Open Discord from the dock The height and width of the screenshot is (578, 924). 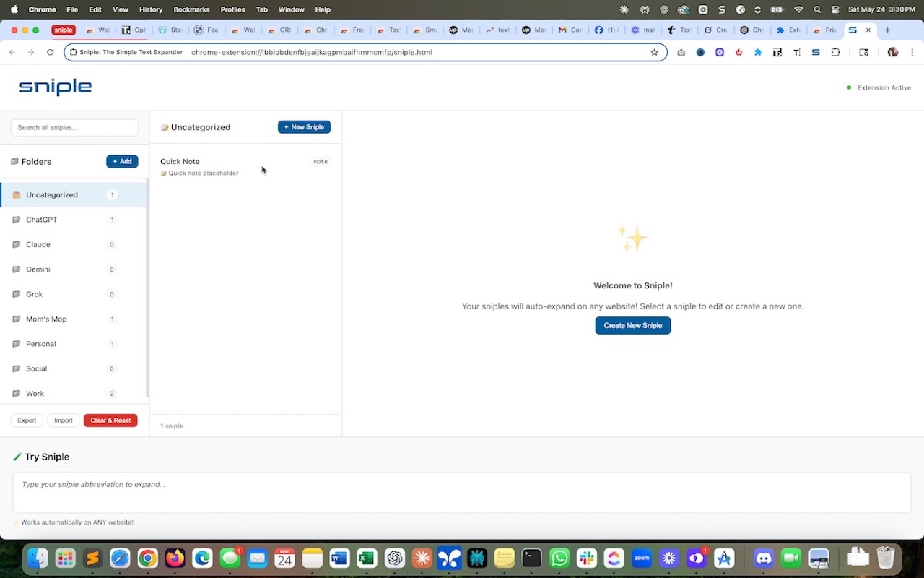[764, 558]
